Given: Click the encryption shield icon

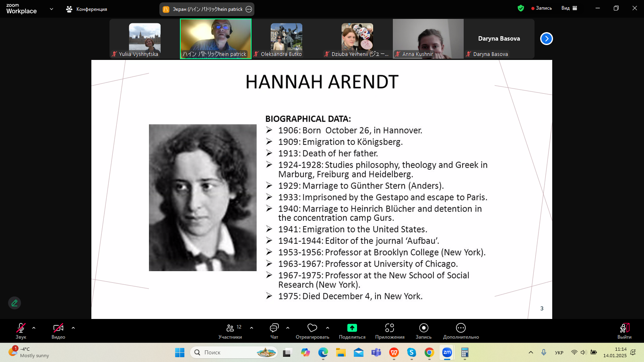Looking at the screenshot, I should pyautogui.click(x=521, y=8).
